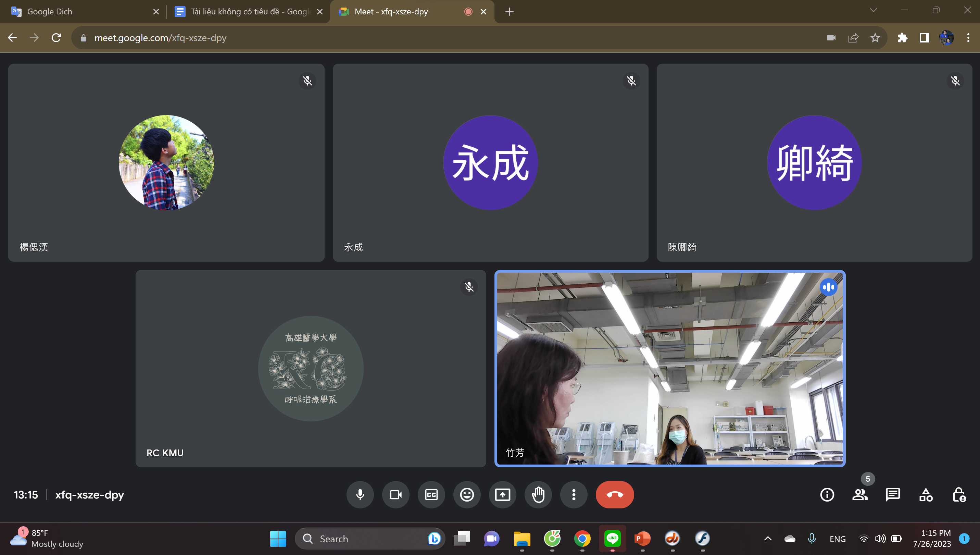Click the meeting code xfq-xsze-dpy
This screenshot has width=980, height=555.
coord(89,495)
